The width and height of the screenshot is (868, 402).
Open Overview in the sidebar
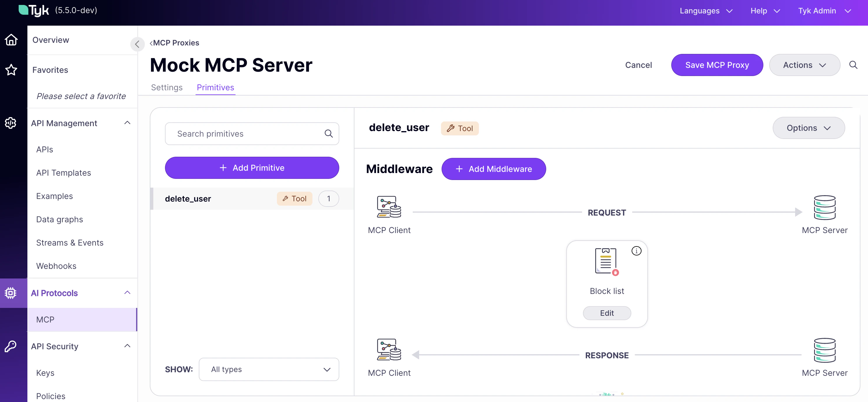pyautogui.click(x=50, y=40)
